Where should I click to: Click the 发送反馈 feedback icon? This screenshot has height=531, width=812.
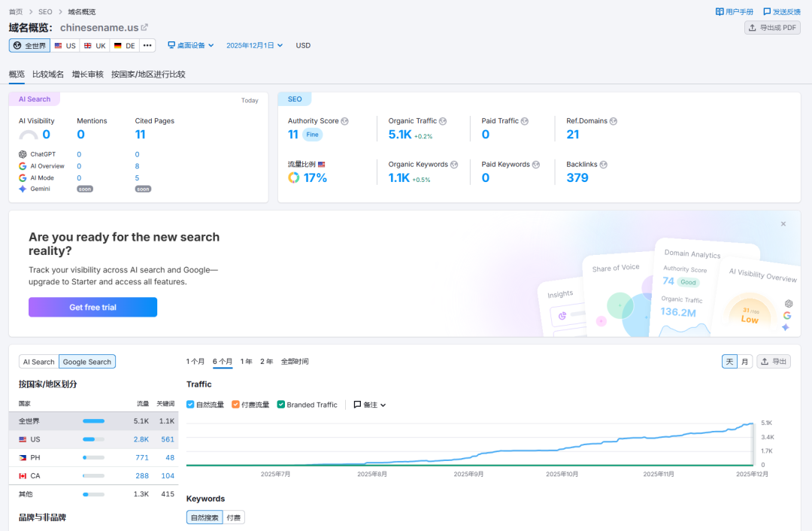tap(767, 12)
